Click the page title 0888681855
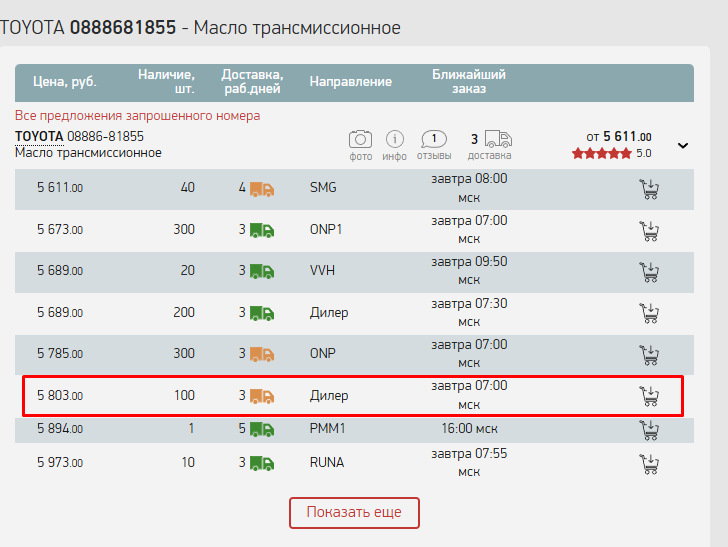728x547 pixels. (x=123, y=27)
